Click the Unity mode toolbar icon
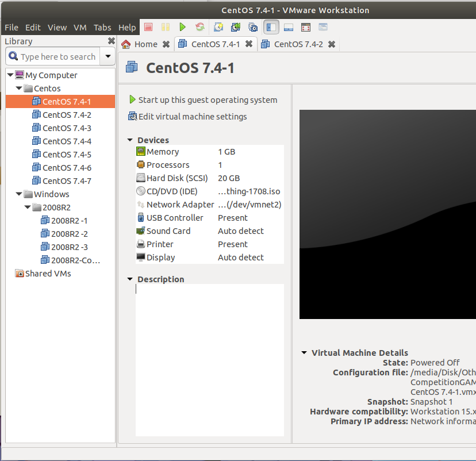Image resolution: width=476 pixels, height=461 pixels. click(x=323, y=27)
